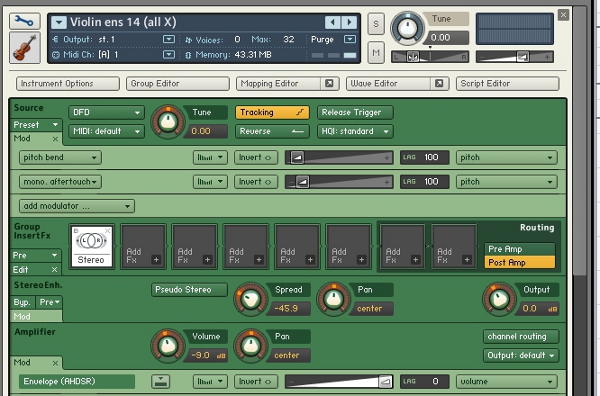Click the channel routing button
Image resolution: width=600 pixels, height=396 pixels.
point(521,336)
